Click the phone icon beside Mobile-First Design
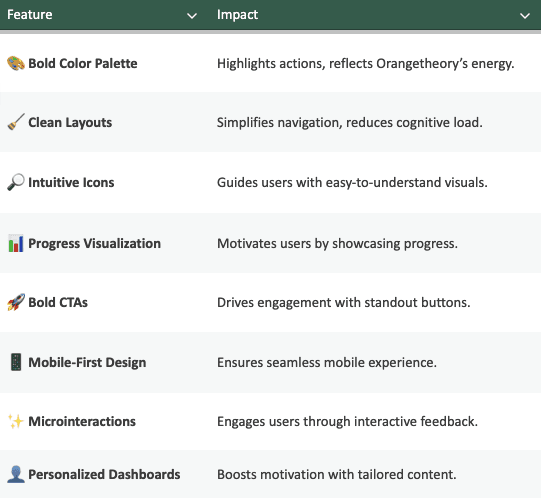The height and width of the screenshot is (498, 541). coord(16,362)
